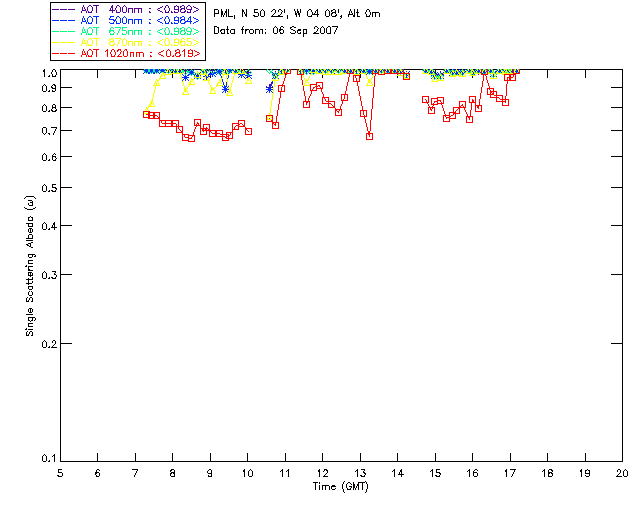Click the 7 x-axis tick label
Screen dimensions: 640x512
click(x=135, y=473)
